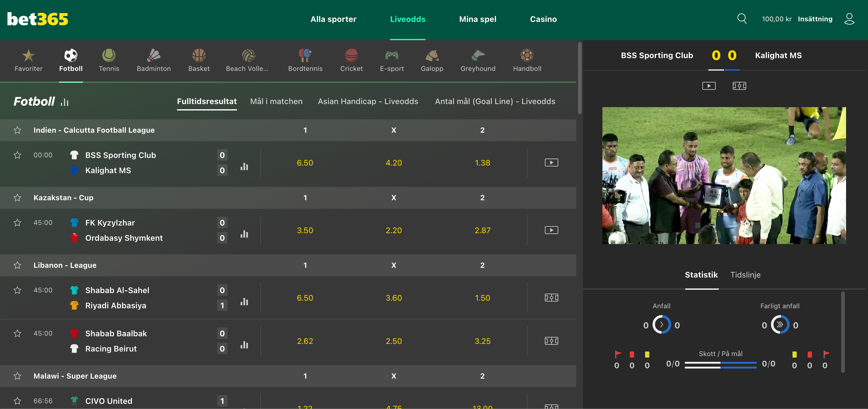868x409 pixels.
Task: Open Alla sporter in top navigation
Action: click(x=333, y=19)
